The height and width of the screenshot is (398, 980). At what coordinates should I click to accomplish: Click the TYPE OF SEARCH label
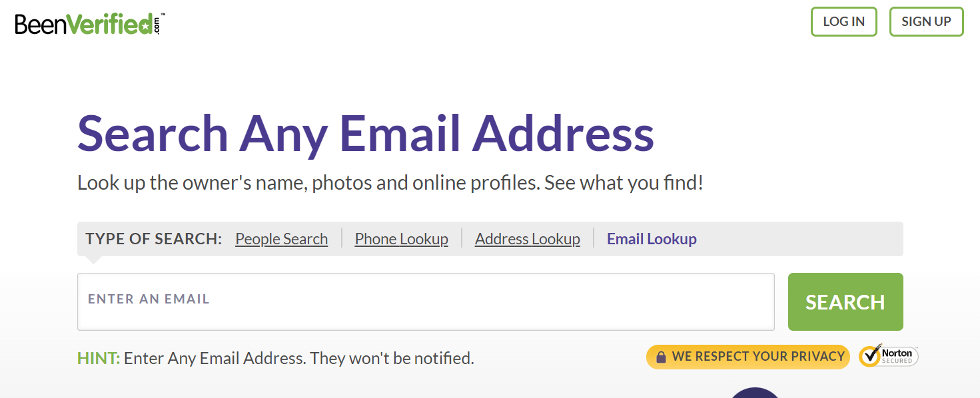(x=153, y=239)
